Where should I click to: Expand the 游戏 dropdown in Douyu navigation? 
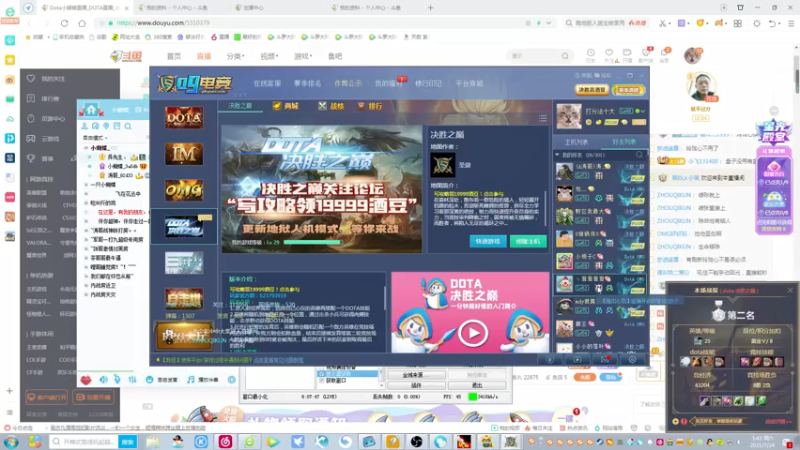pos(303,56)
